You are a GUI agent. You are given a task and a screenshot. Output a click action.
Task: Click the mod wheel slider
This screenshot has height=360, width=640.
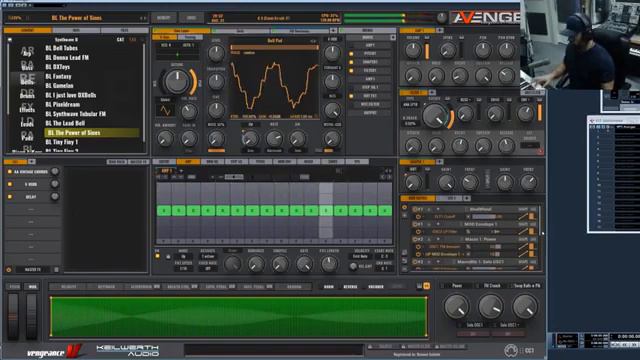[31, 316]
